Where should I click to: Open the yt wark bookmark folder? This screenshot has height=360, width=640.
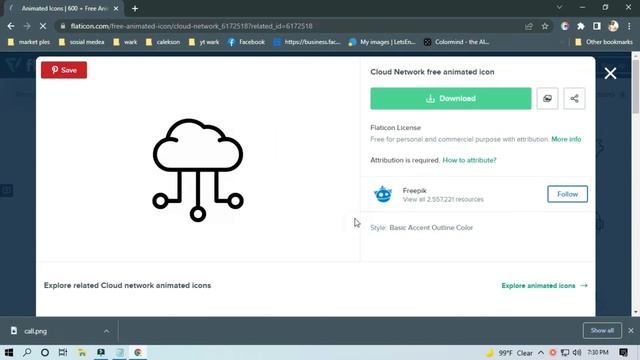tap(204, 42)
